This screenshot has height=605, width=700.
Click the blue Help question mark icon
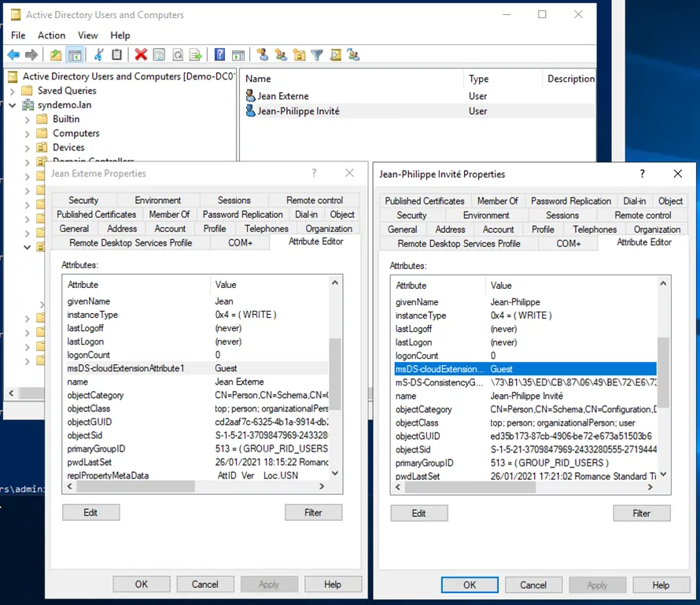pyautogui.click(x=220, y=54)
